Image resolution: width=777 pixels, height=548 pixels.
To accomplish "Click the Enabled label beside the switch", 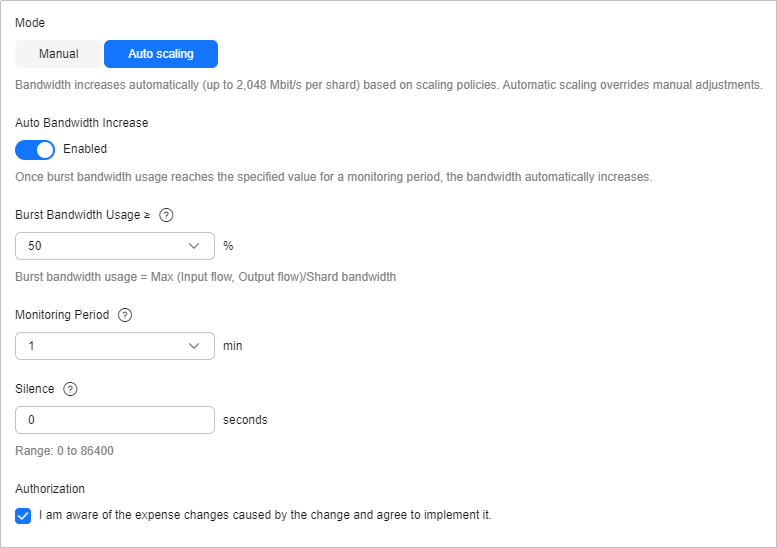I will click(x=85, y=149).
